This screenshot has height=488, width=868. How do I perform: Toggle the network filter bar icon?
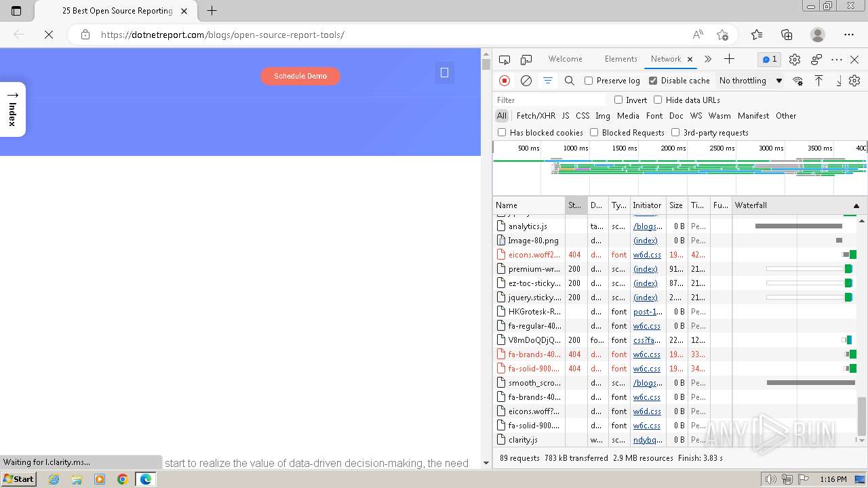pos(547,81)
